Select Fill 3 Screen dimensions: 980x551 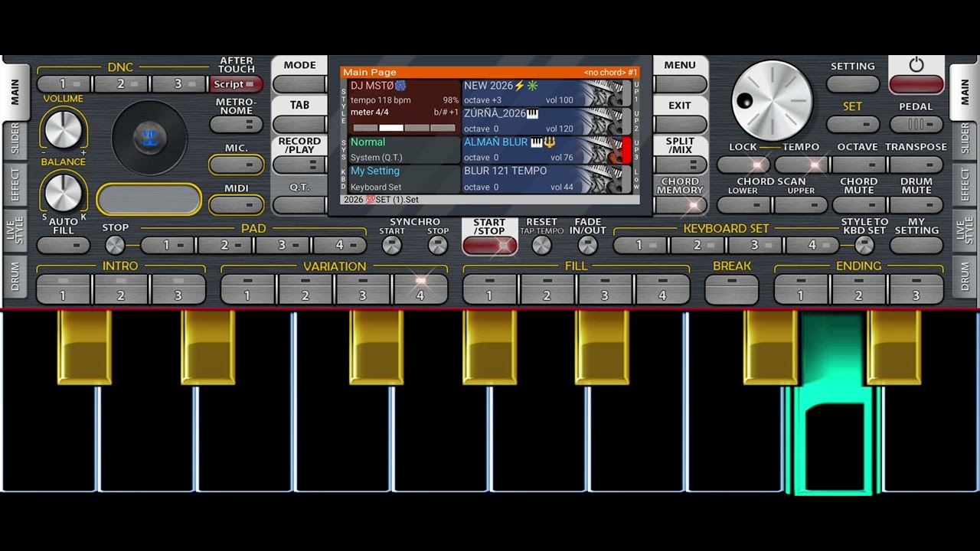(x=605, y=289)
